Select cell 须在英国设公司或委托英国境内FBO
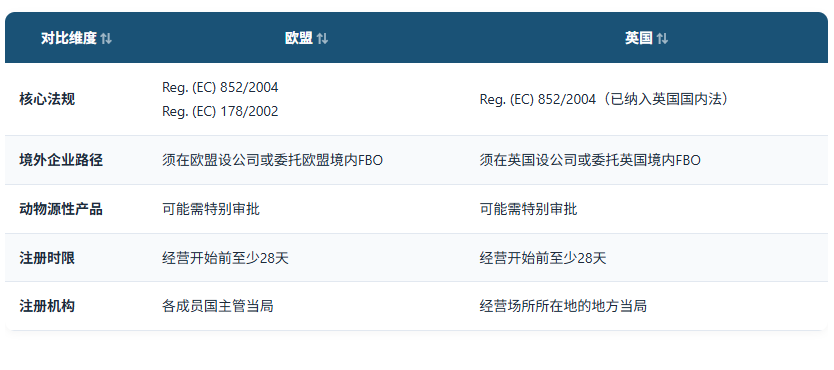Image resolution: width=834 pixels, height=370 pixels. pyautogui.click(x=590, y=161)
